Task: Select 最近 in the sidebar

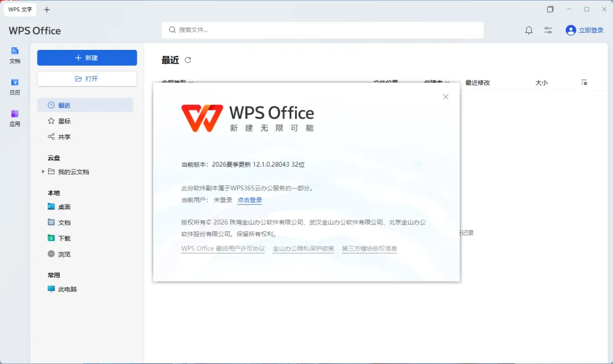Action: tap(85, 105)
